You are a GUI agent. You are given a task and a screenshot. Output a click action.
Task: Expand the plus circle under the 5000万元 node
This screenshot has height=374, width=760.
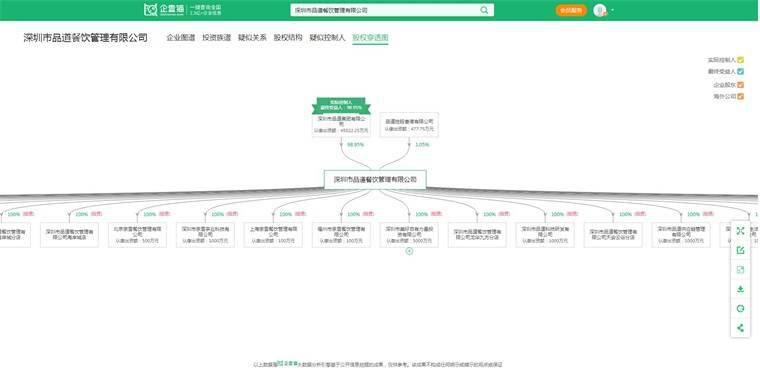pyautogui.click(x=409, y=251)
